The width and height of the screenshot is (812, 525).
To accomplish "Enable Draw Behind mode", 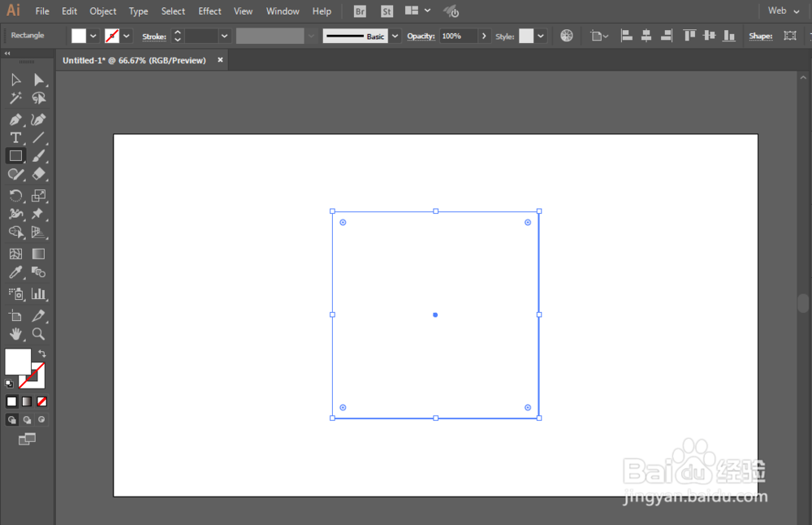I will 27,420.
